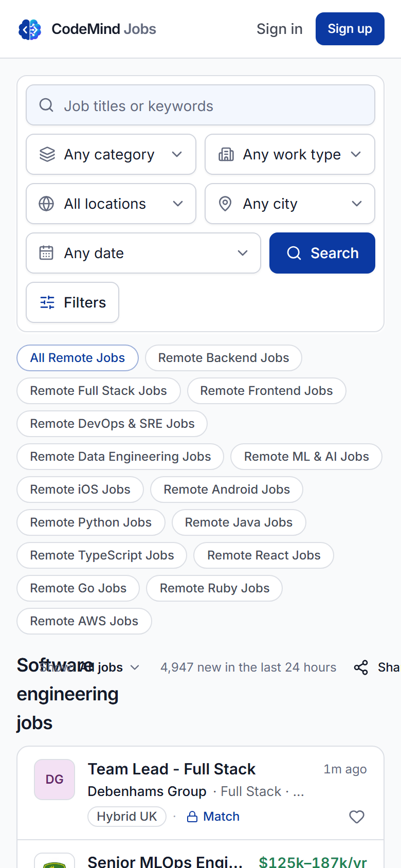Expand the Any city dropdown

pyautogui.click(x=290, y=204)
